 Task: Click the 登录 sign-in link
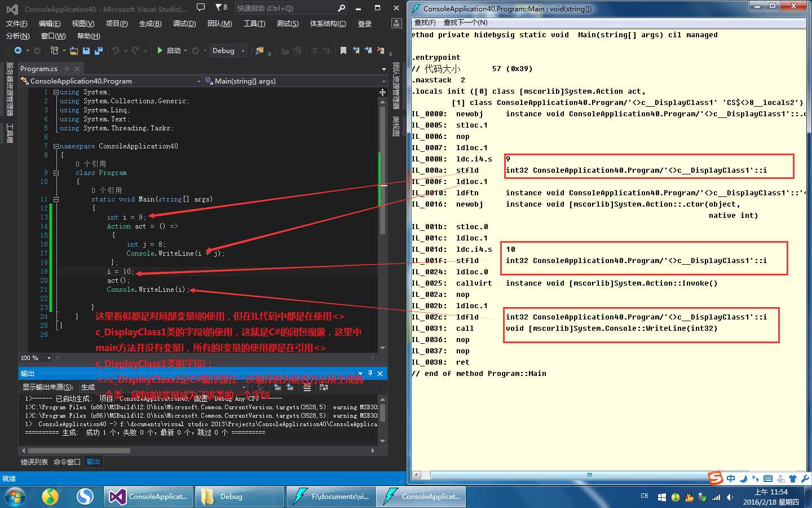click(x=365, y=24)
